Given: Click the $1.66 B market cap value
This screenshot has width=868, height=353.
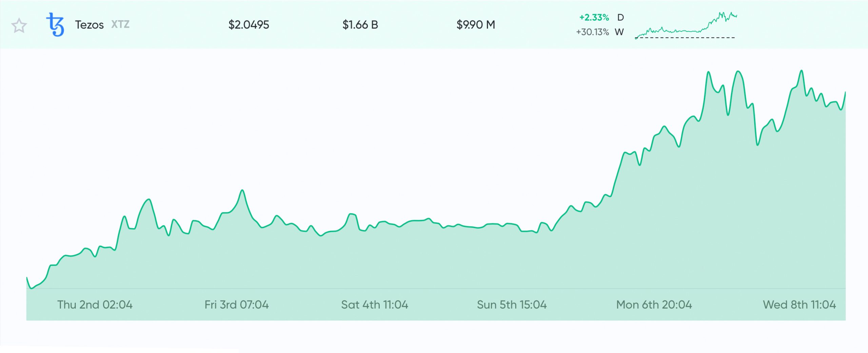Looking at the screenshot, I should pyautogui.click(x=360, y=25).
